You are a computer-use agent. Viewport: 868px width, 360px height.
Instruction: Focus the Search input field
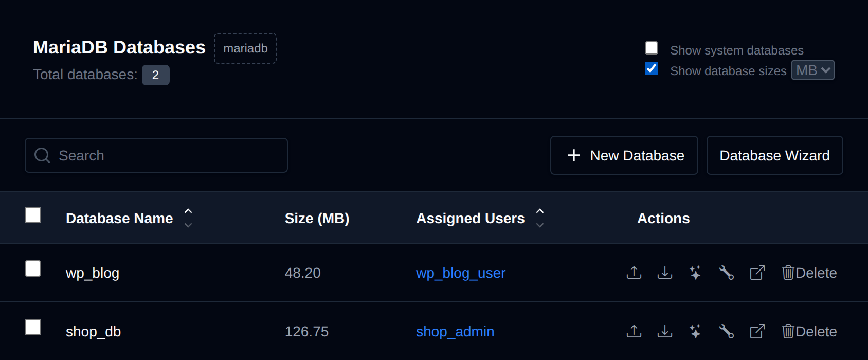coord(156,155)
